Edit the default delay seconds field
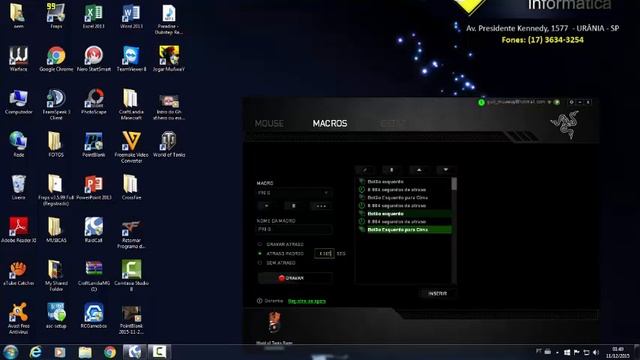 tap(324, 253)
